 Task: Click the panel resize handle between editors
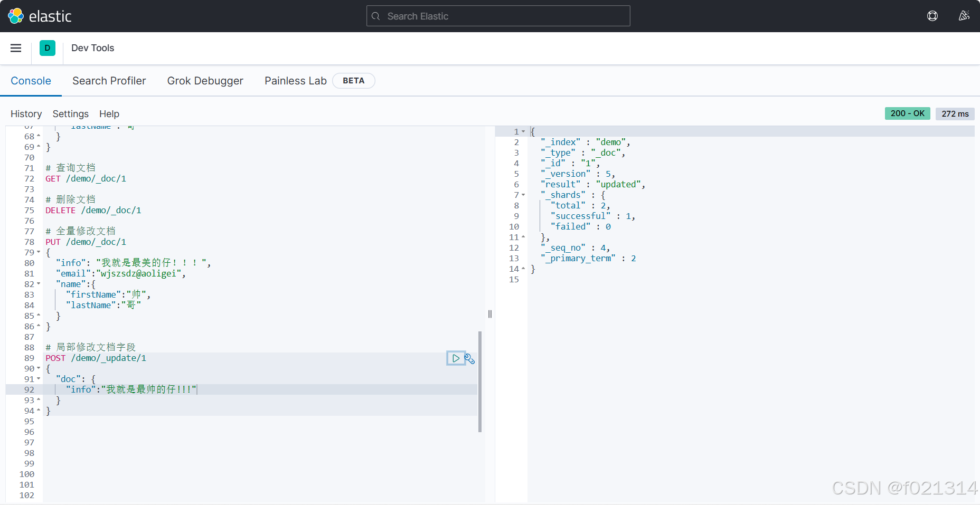coord(490,314)
